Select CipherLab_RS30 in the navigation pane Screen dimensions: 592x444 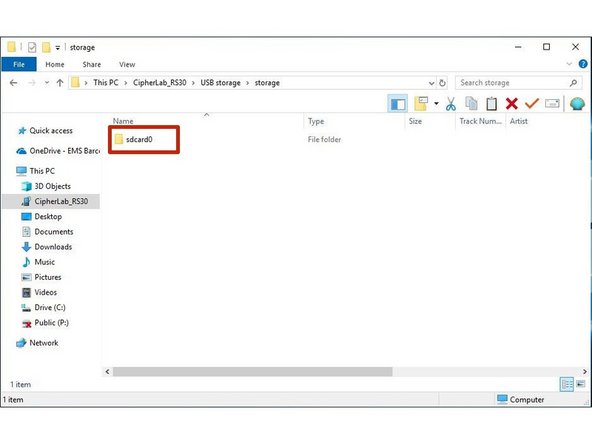(x=51, y=201)
